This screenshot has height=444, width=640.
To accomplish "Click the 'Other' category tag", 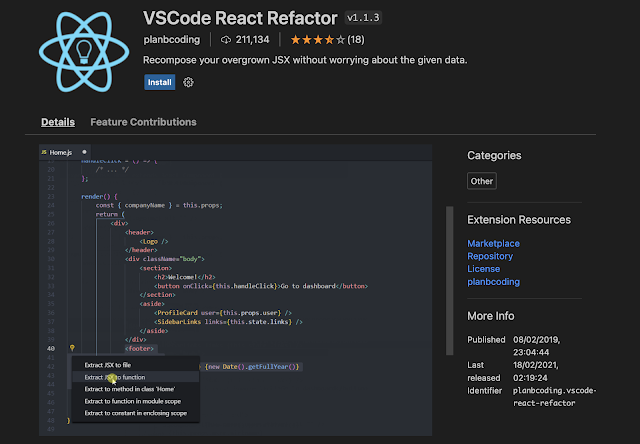I will [x=482, y=181].
